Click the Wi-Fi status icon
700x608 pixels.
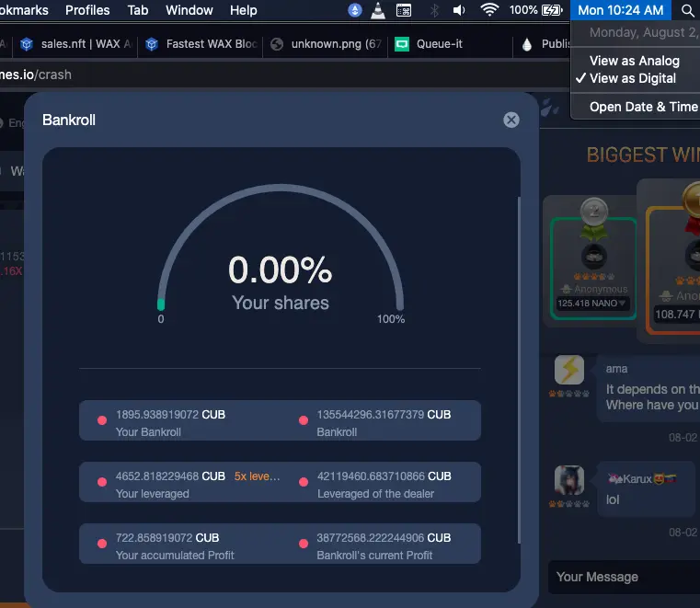pyautogui.click(x=489, y=9)
